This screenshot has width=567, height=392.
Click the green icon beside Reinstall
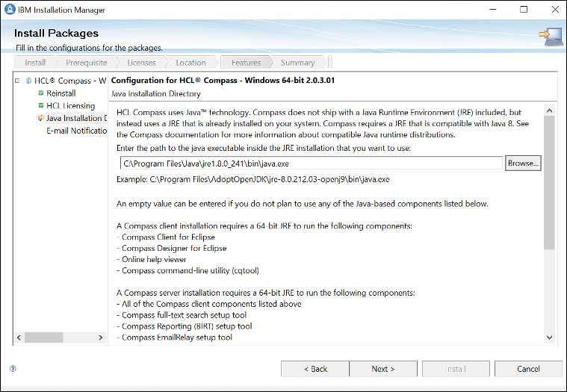click(41, 93)
